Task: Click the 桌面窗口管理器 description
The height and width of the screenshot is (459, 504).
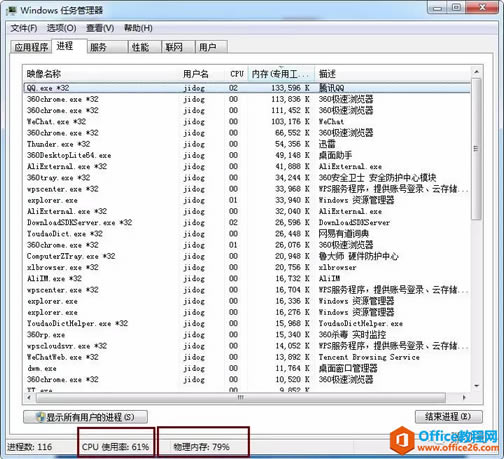Action: 348,368
